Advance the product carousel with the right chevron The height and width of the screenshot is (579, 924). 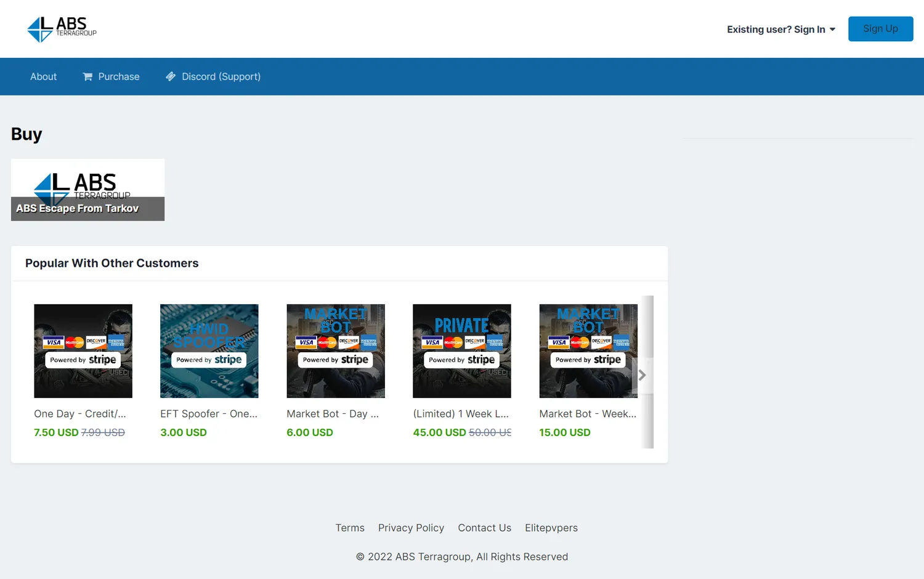pos(642,375)
